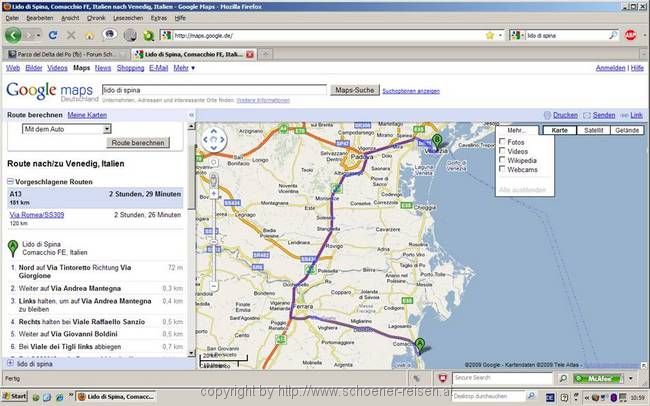Check the Webcams layer checkbox

coord(502,171)
